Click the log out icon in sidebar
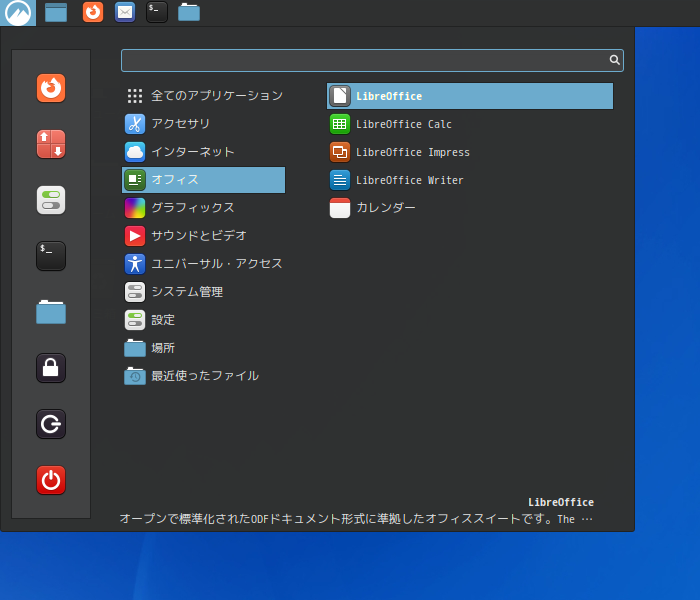Screen dimensions: 700x600 click(51, 424)
